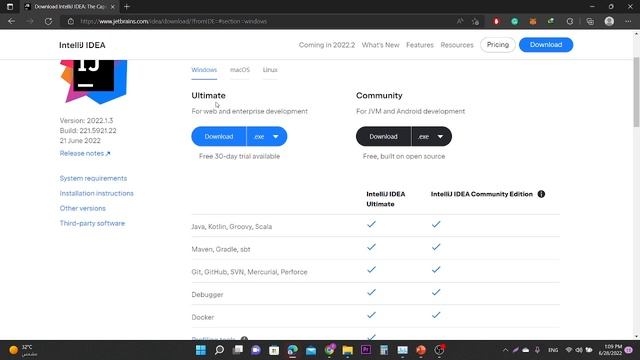The image size is (640, 360).
Task: Open the Features nav item
Action: tap(420, 45)
